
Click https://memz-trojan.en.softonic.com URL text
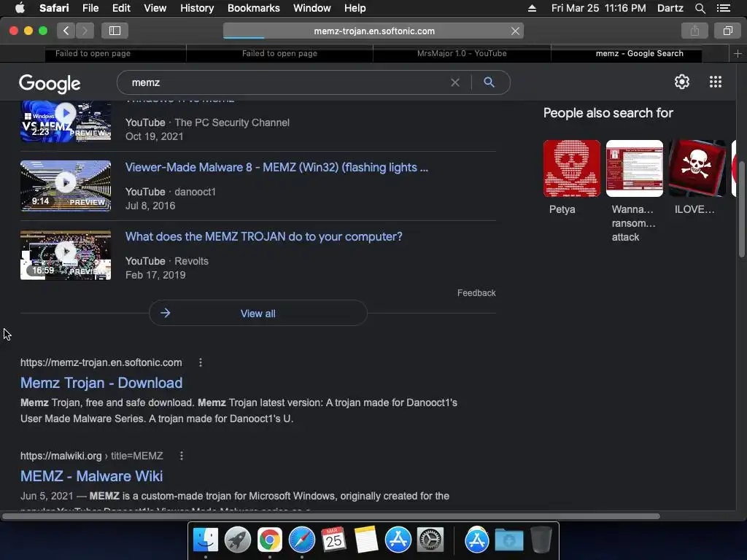pyautogui.click(x=101, y=362)
